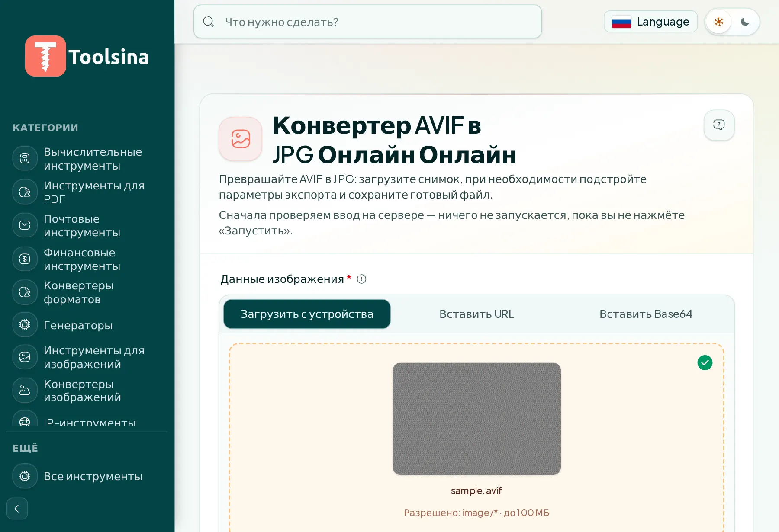779x532 pixels.
Task: Click the «Все инструменты» chip icon
Action: tap(25, 476)
